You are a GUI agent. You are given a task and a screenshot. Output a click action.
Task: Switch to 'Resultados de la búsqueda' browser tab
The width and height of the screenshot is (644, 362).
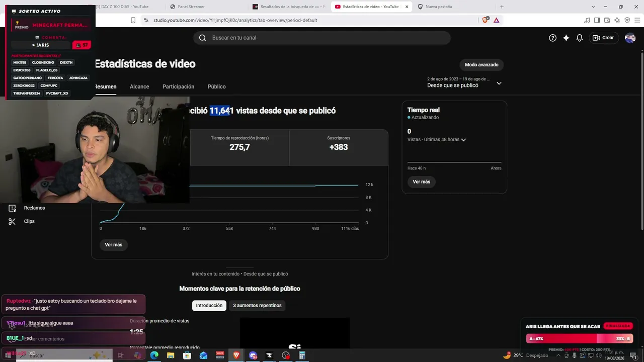(289, 7)
